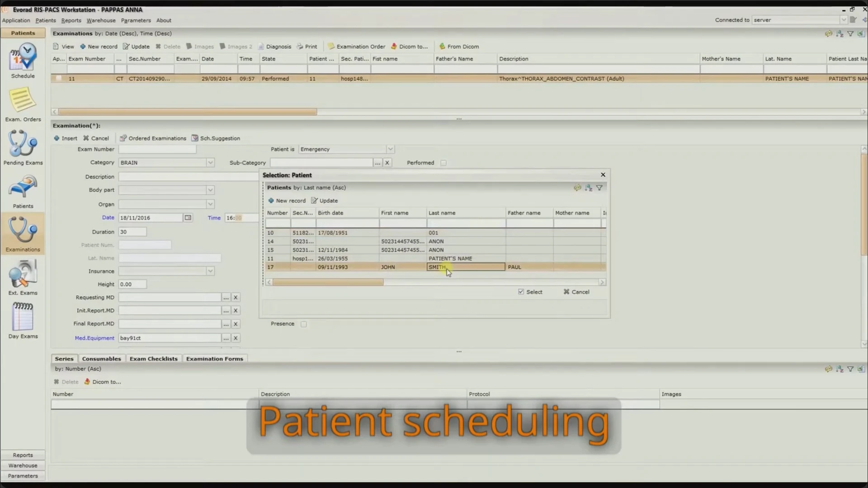Click the filter icon in Selection: Patient dialog
868x488 pixels.
click(599, 188)
